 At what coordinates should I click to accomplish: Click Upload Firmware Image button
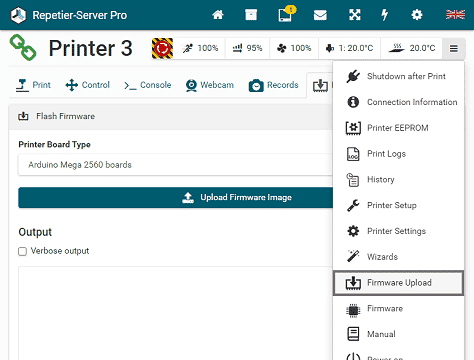176,198
